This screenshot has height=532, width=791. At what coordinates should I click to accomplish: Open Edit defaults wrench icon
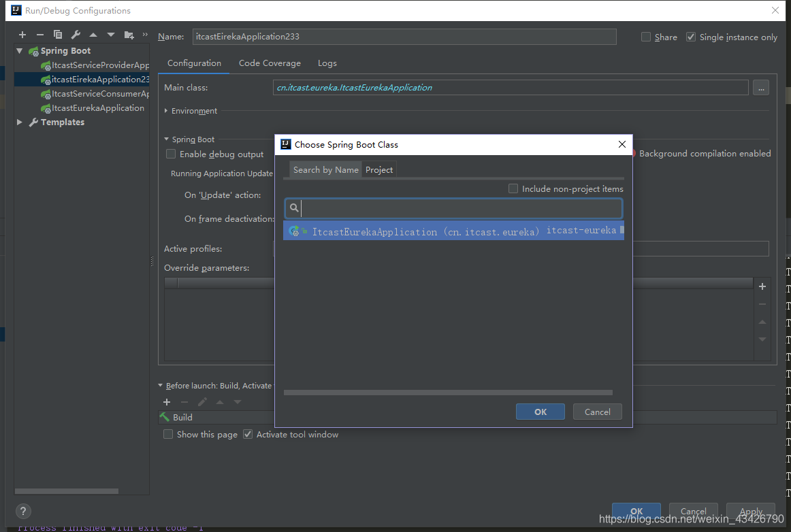click(75, 35)
